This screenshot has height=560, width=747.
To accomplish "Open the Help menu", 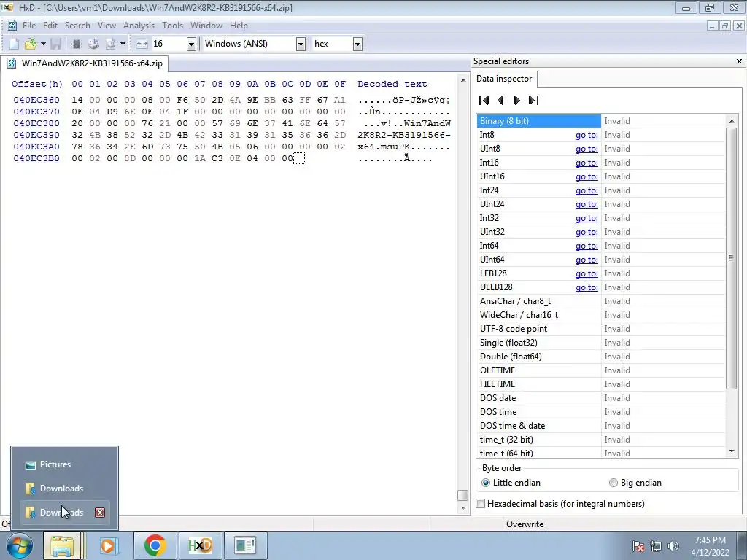I will (239, 26).
